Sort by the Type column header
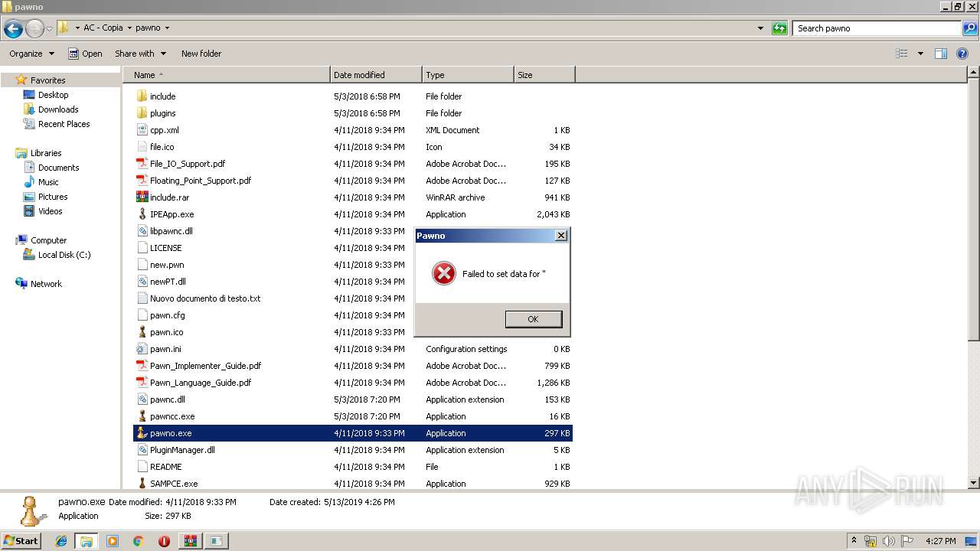This screenshot has width=980, height=551. [468, 75]
